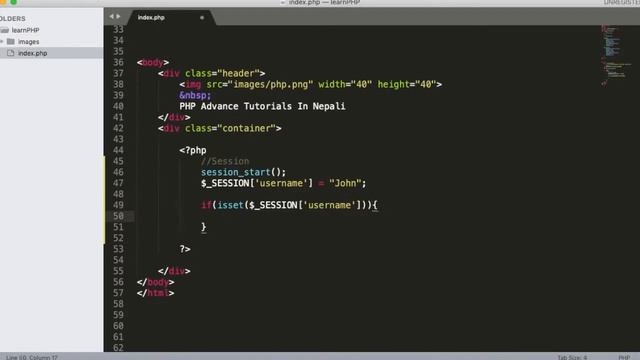
Task: Open the learnPHP folder in sidebar
Action: pos(25,30)
